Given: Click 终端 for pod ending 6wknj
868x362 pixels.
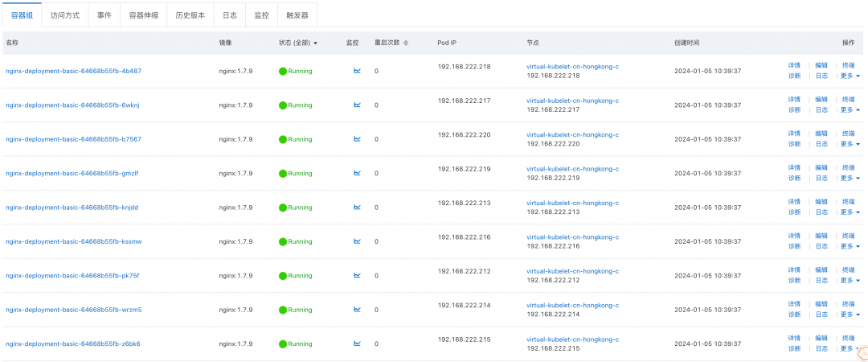Looking at the screenshot, I should [x=848, y=100].
